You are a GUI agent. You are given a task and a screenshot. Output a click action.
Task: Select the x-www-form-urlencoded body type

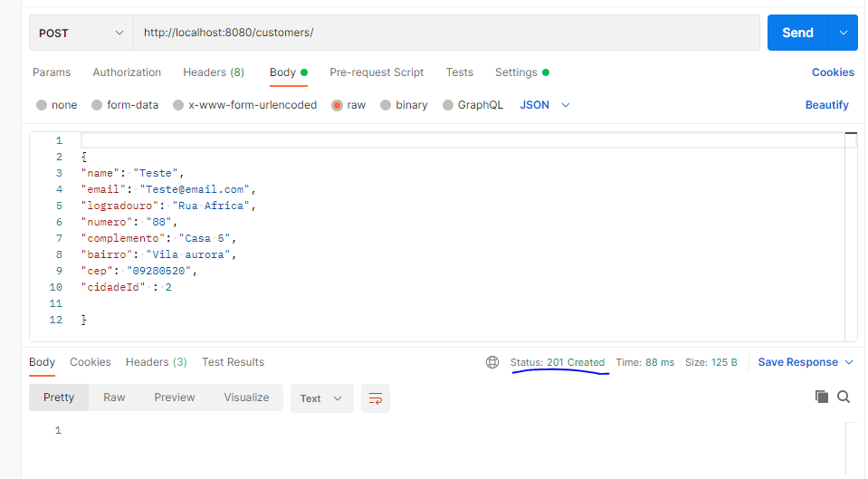(244, 105)
